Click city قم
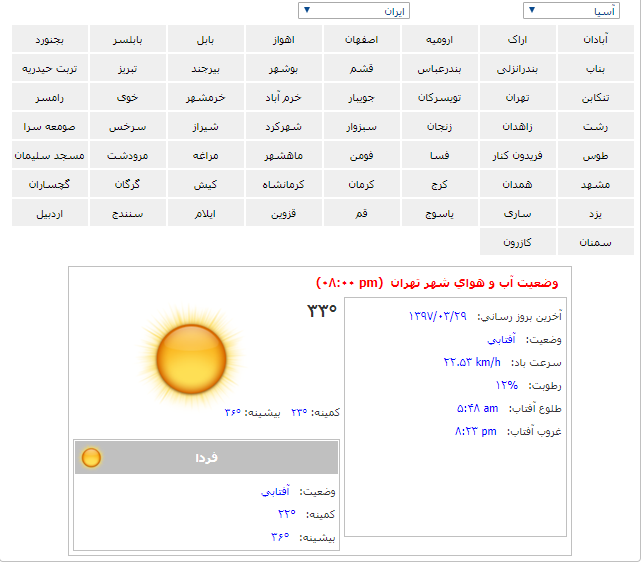 pyautogui.click(x=362, y=213)
